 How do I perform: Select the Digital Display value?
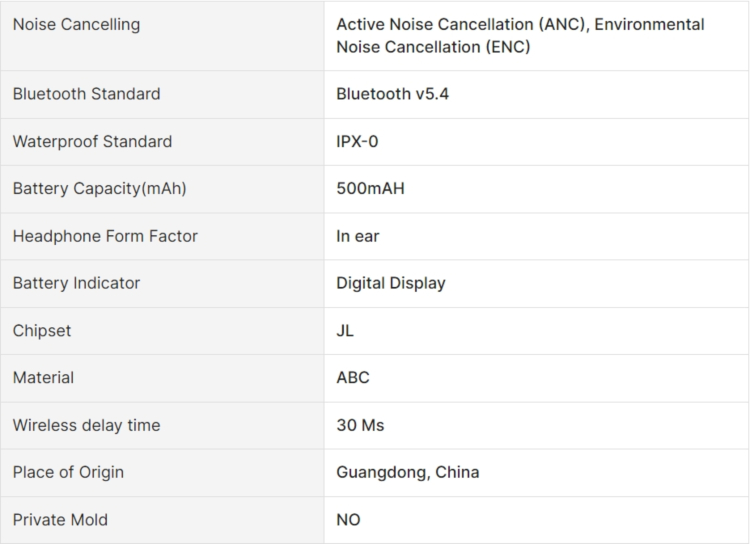tap(391, 283)
